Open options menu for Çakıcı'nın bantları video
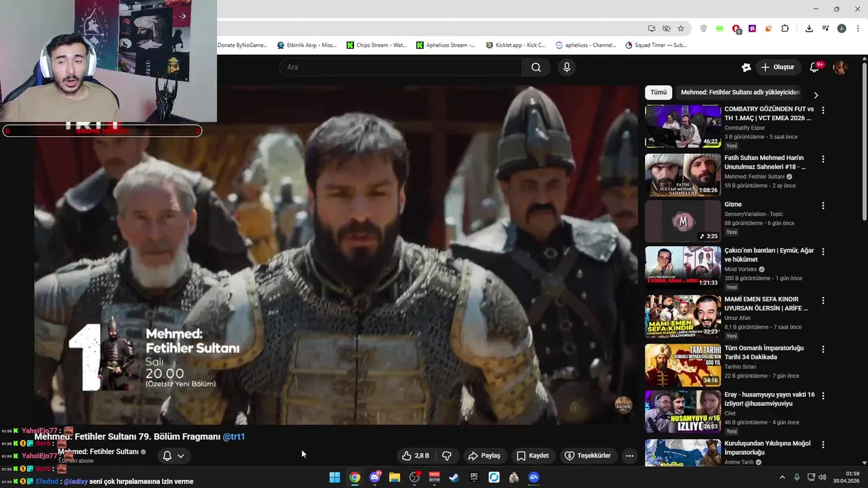The height and width of the screenshot is (488, 868). tap(823, 251)
